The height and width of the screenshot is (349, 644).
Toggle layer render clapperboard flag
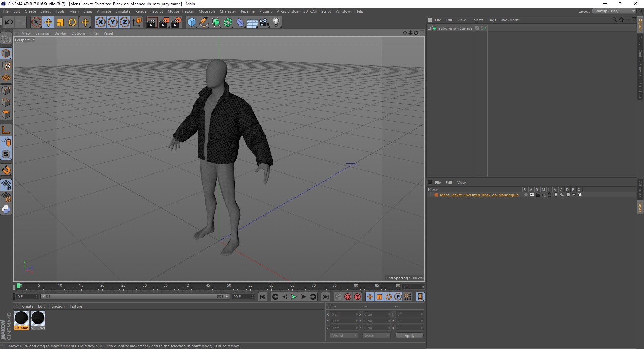click(x=538, y=195)
